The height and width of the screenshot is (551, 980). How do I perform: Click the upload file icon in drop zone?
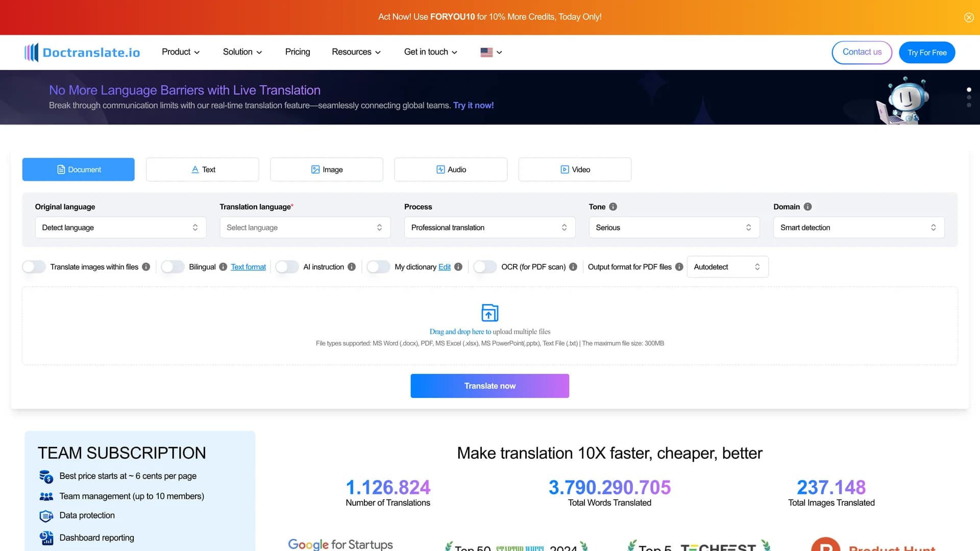pos(490,313)
